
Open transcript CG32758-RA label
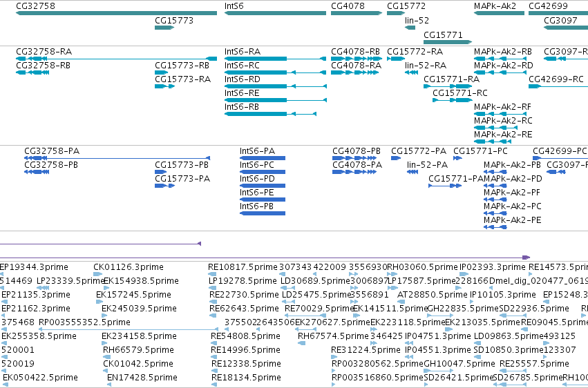[44, 51]
